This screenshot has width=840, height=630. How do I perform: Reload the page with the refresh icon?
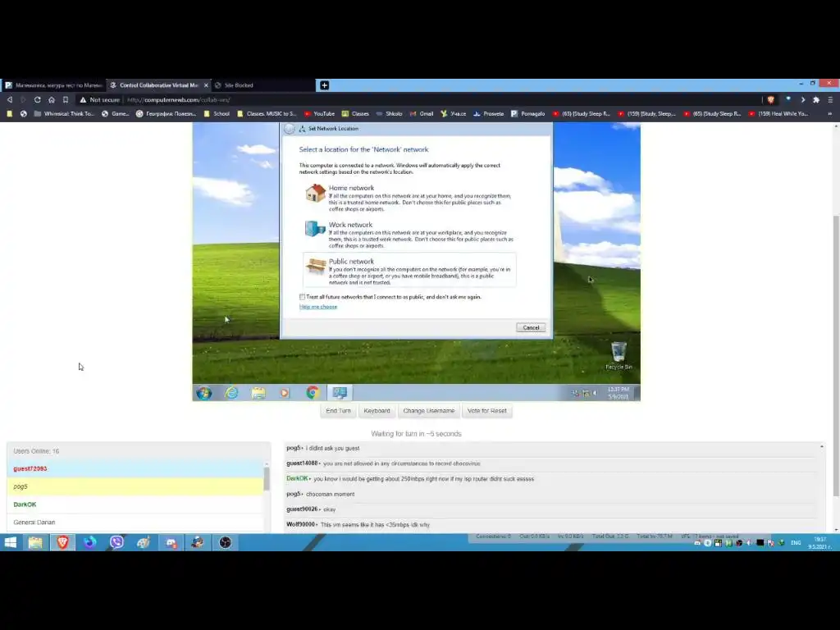point(38,99)
